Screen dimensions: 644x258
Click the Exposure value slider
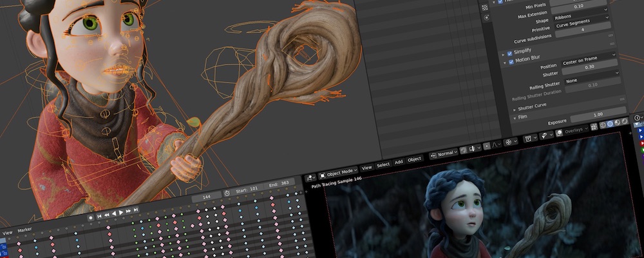[598, 115]
